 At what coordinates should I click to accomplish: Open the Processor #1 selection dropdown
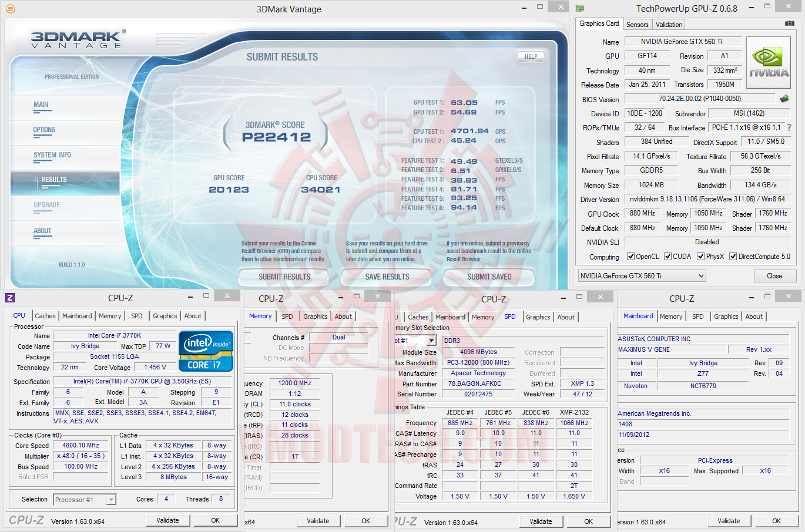tap(85, 500)
